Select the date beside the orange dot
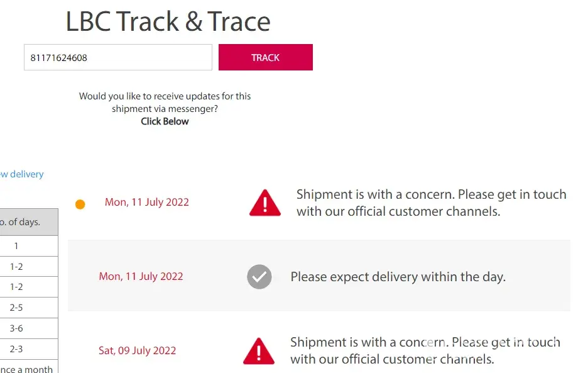This screenshot has height=373, width=588. (x=146, y=202)
